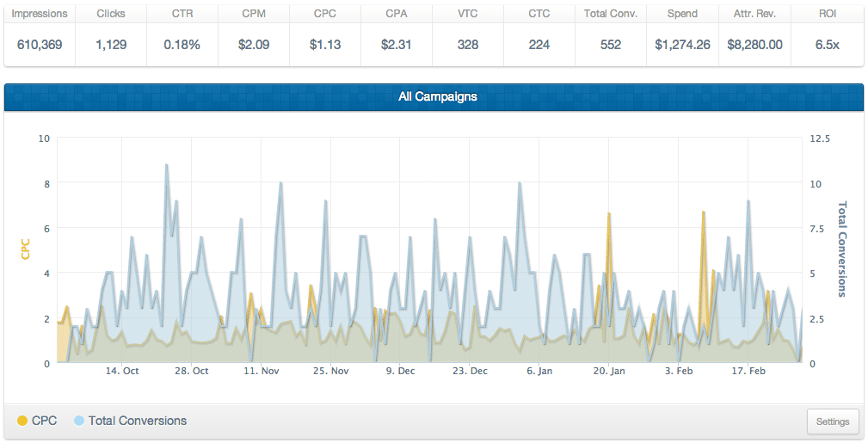
Task: Click the yellow CPC legend dot
Action: (22, 421)
